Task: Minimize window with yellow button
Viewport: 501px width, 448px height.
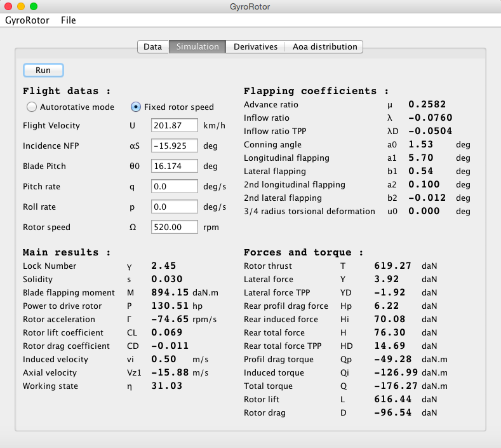Action: tap(21, 6)
